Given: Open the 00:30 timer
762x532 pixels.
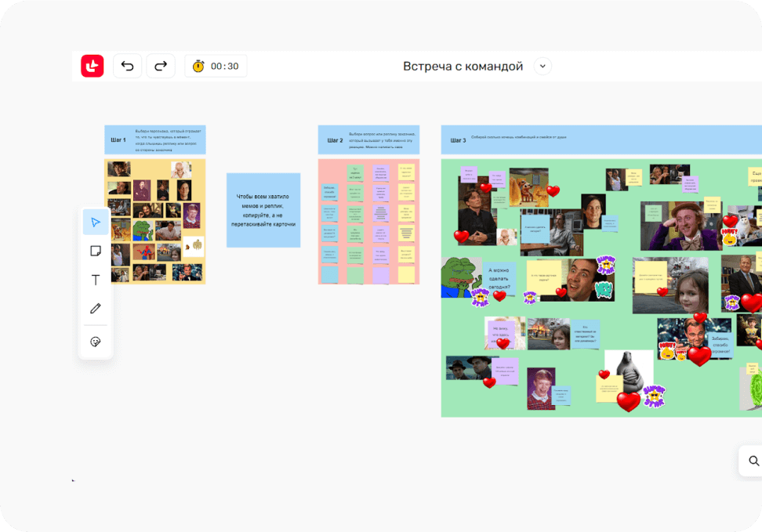Looking at the screenshot, I should (x=216, y=67).
